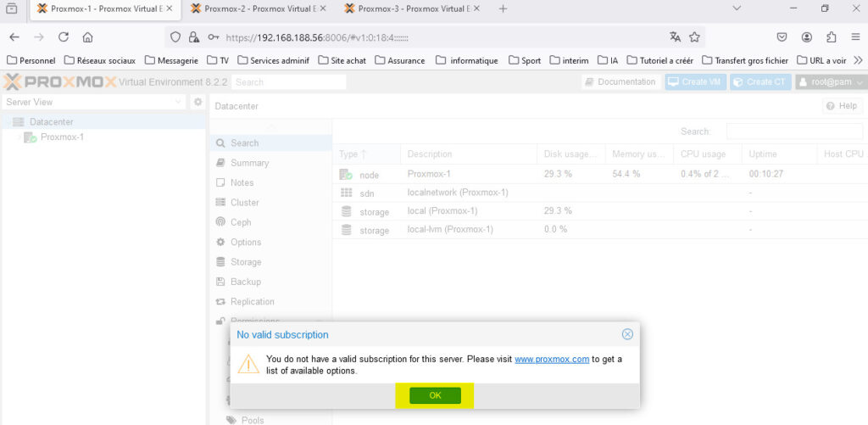Close the Proxmox-2 browser tab
The height and width of the screenshot is (425, 868).
(323, 8)
